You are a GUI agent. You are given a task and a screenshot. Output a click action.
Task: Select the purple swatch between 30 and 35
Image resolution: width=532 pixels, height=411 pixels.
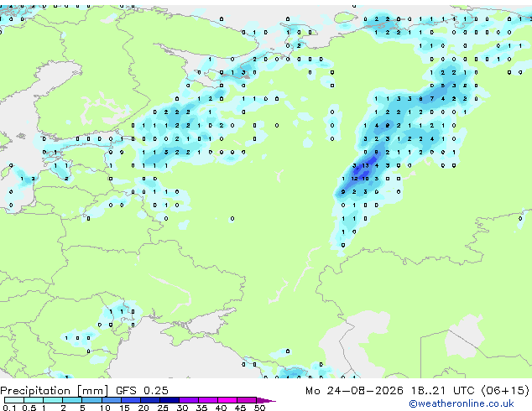[188, 400]
